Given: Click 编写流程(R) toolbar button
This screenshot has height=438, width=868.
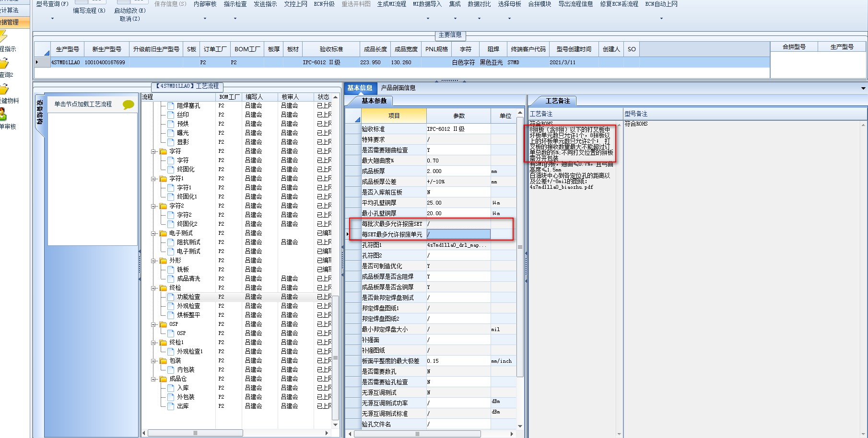Looking at the screenshot, I should (x=89, y=11).
